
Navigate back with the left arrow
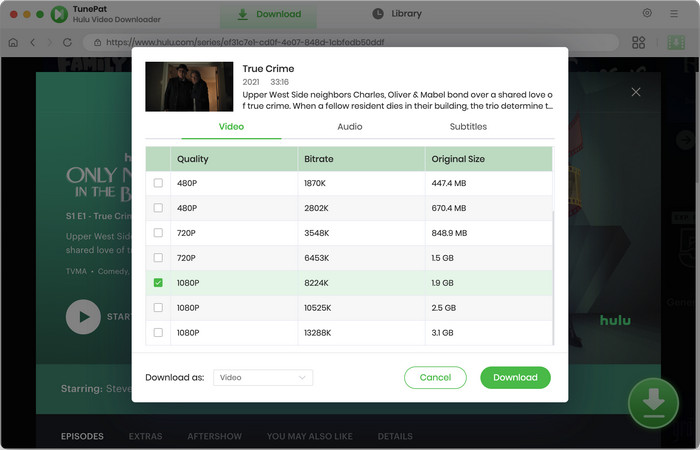tap(33, 42)
